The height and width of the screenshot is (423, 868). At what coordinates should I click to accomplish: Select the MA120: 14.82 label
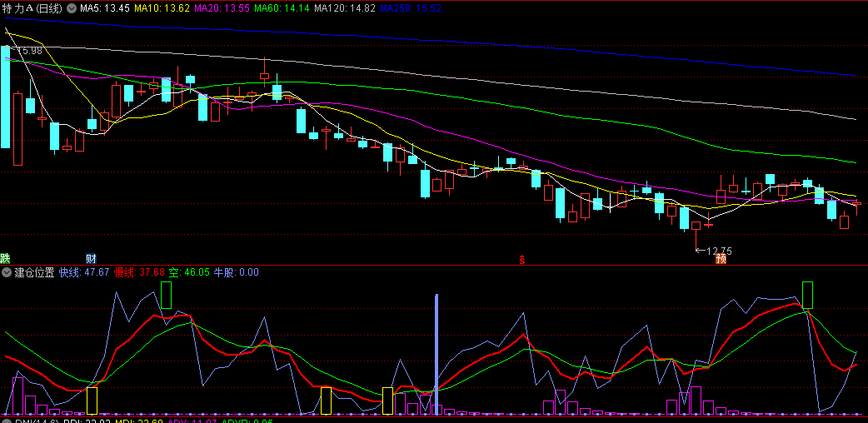click(344, 8)
